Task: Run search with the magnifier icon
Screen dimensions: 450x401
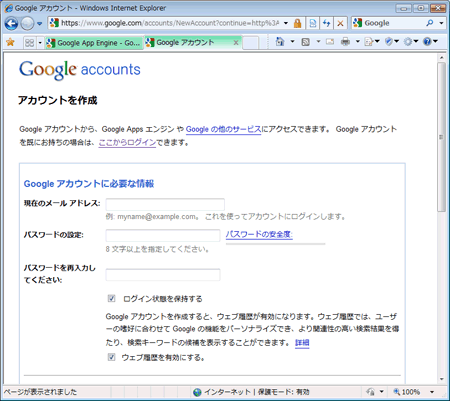Action: 430,23
